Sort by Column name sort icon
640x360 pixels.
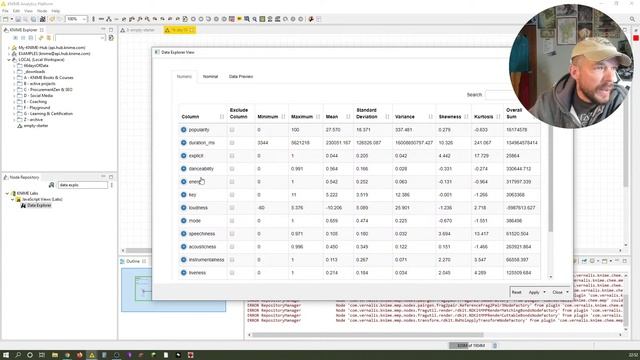point(222,117)
